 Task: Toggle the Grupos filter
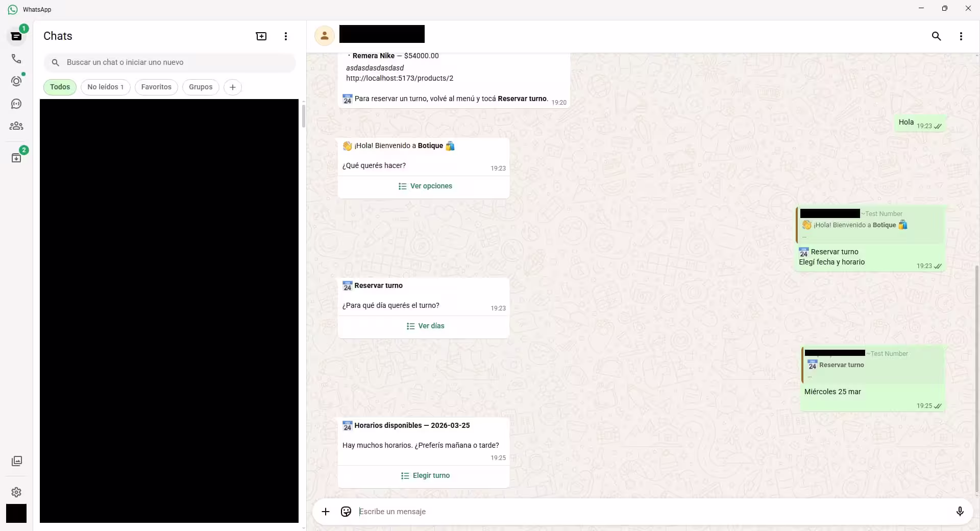200,87
